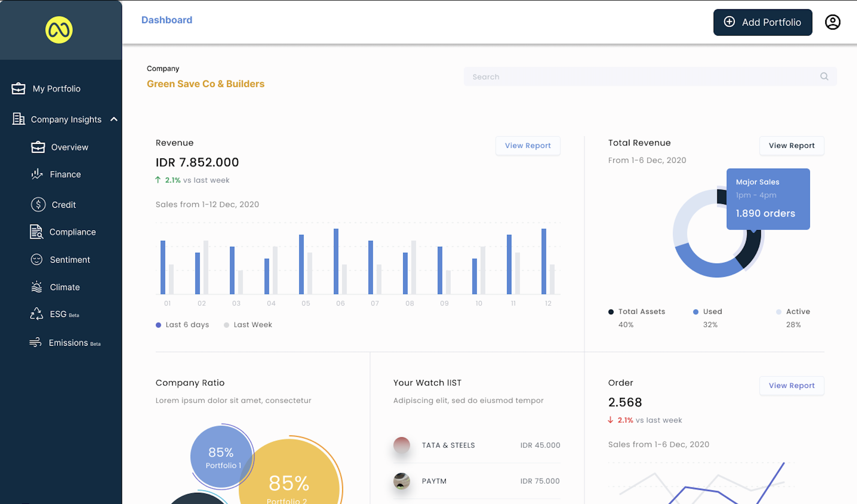Click the 2.568 order count
857x504 pixels.
pos(625,402)
